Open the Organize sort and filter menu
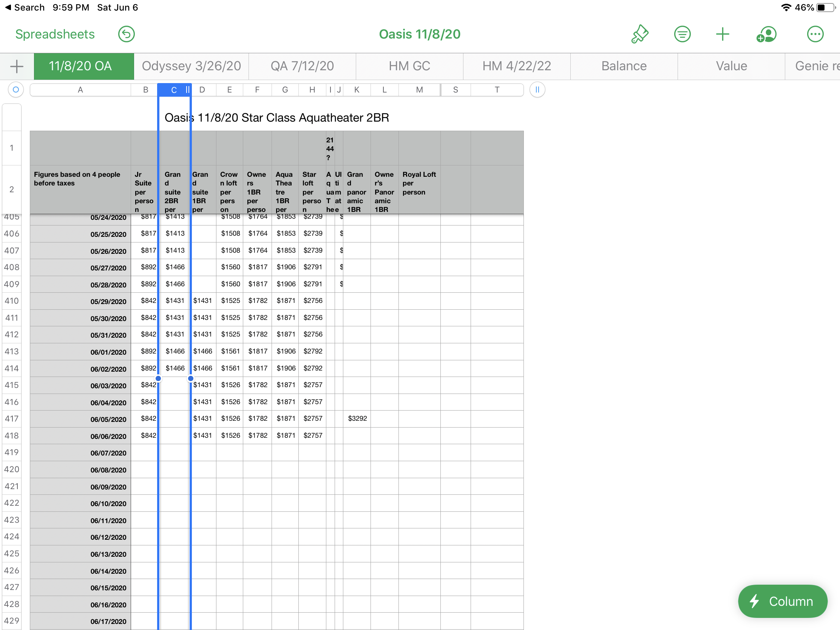The height and width of the screenshot is (630, 840). pyautogui.click(x=682, y=34)
